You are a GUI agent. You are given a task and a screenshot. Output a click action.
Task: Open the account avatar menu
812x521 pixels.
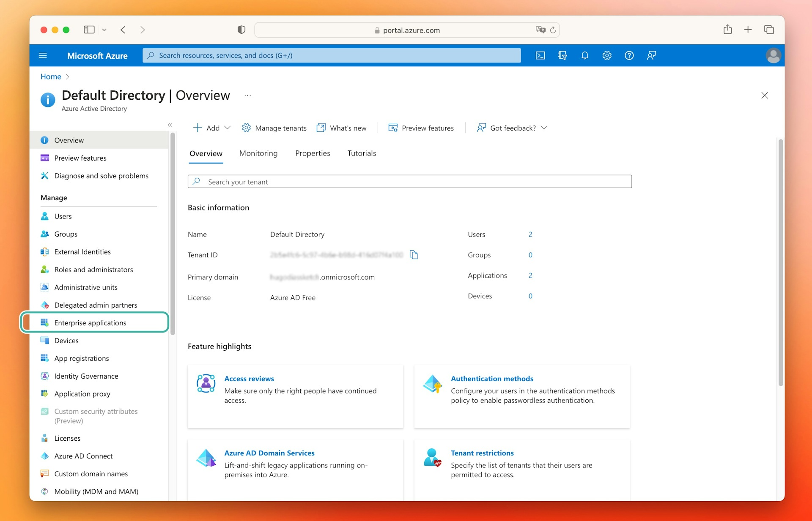[x=773, y=55]
